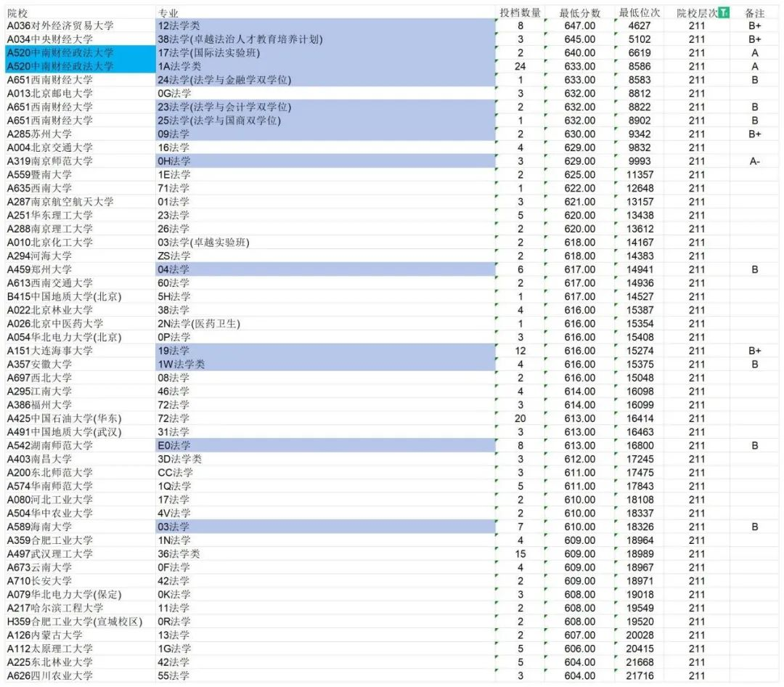Click the 03法学(卓越实验班) cell
Screen dimensions: 784x687
pyautogui.click(x=324, y=243)
